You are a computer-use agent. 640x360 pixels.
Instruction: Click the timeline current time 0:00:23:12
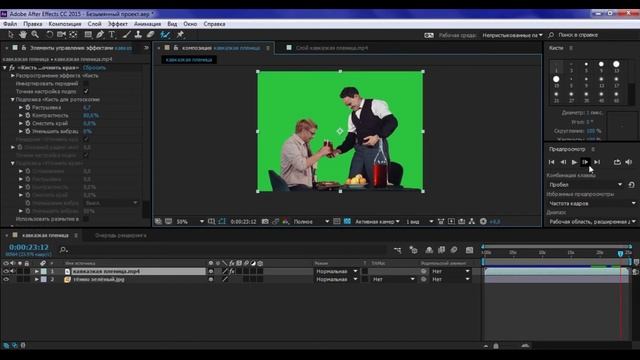[x=29, y=247]
